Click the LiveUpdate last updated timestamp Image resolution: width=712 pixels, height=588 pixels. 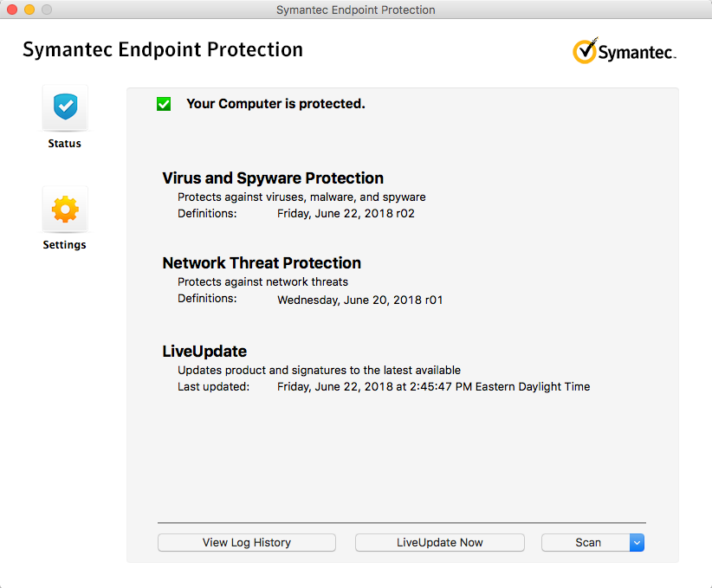pyautogui.click(x=433, y=387)
